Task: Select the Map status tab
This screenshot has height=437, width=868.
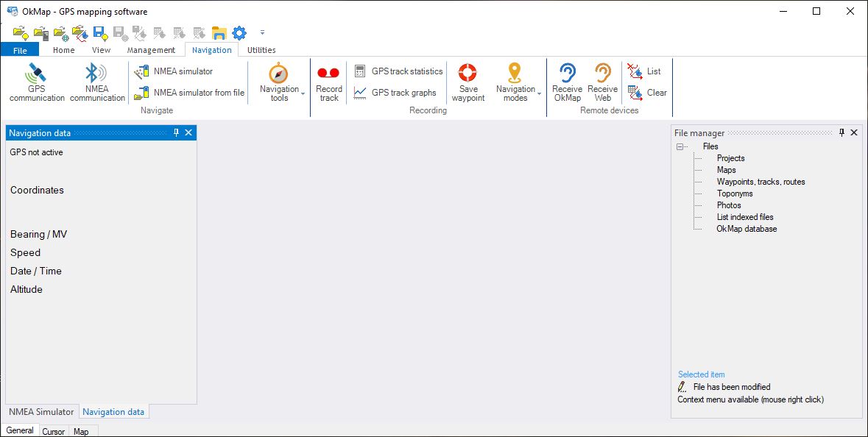Action: pyautogui.click(x=81, y=431)
